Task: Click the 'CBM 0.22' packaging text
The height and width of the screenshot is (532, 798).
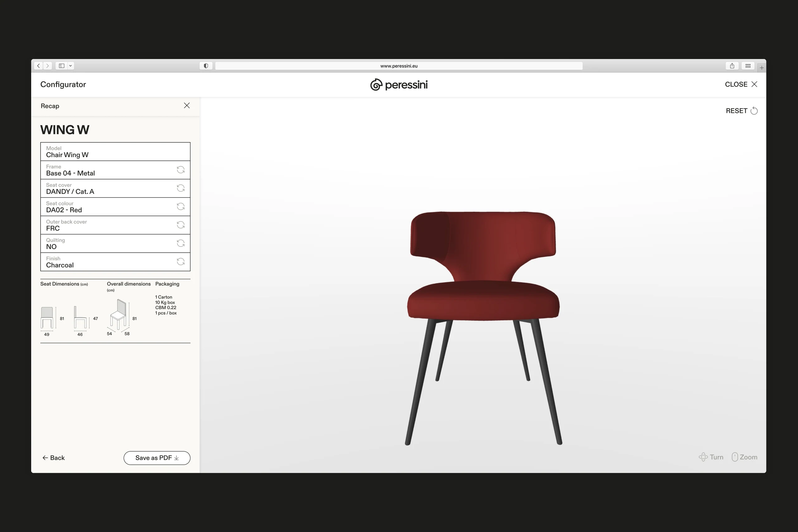Action: pyautogui.click(x=166, y=307)
